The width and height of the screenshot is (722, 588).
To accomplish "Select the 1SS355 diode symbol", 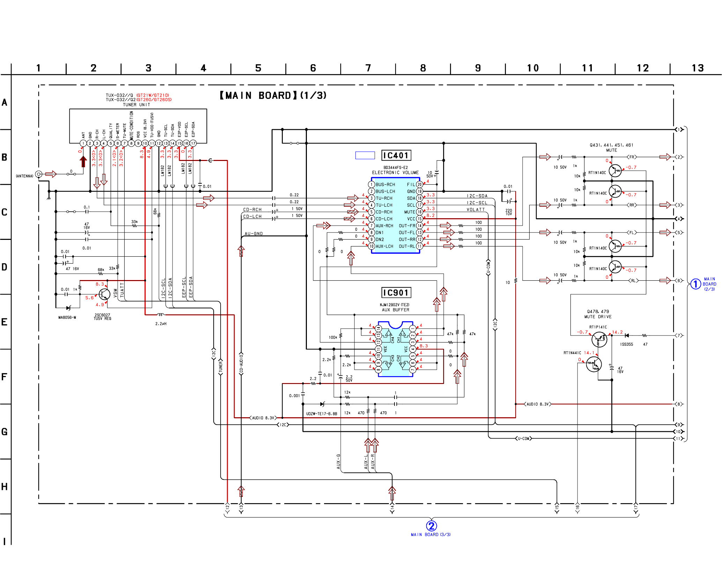I will [x=627, y=335].
